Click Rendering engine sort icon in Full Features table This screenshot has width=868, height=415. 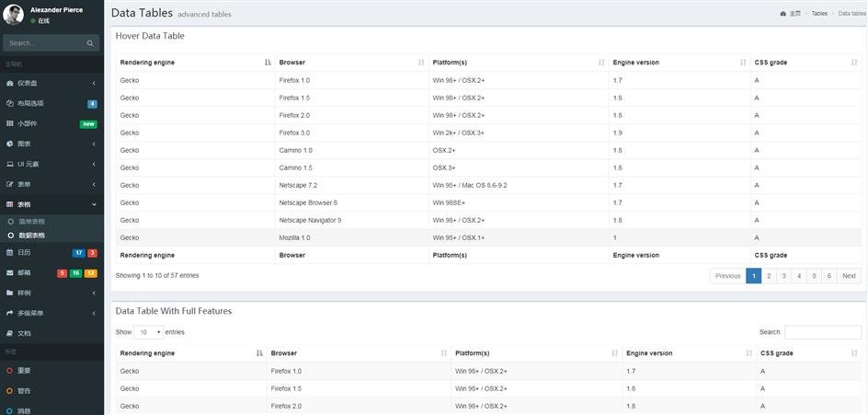(x=259, y=353)
